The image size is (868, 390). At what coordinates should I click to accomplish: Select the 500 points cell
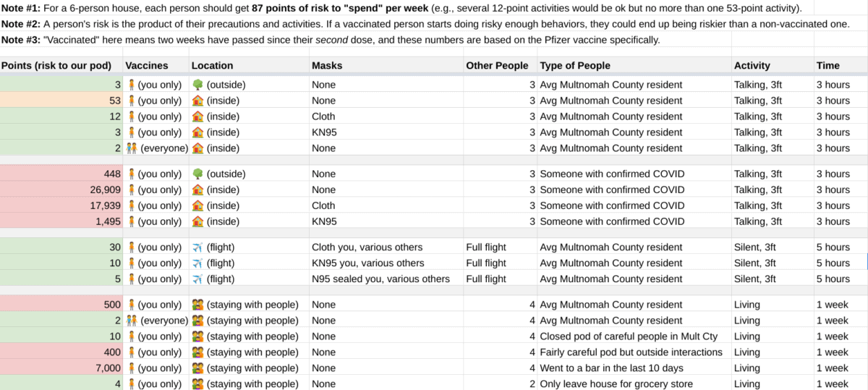[61, 305]
